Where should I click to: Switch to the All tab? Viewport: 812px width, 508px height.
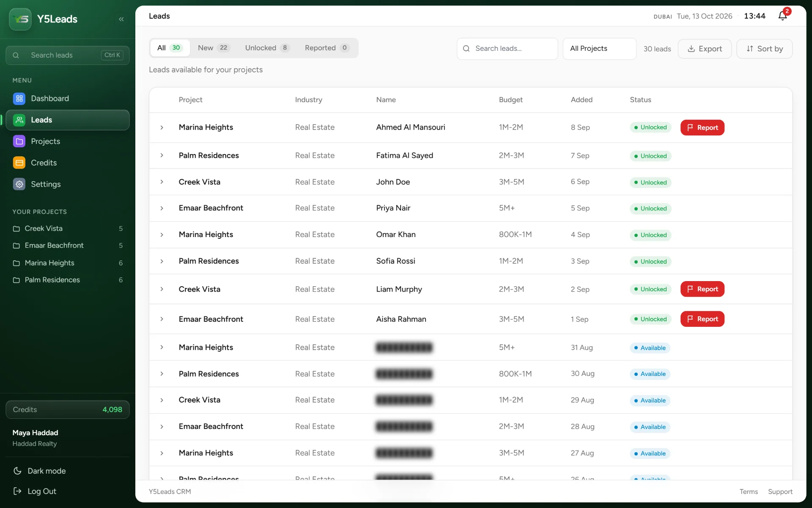click(170, 48)
